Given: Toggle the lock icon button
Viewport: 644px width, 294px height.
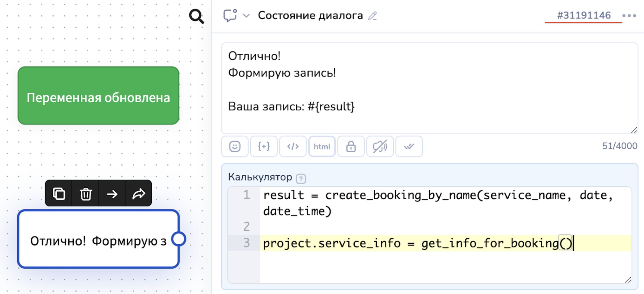Looking at the screenshot, I should coord(351,147).
